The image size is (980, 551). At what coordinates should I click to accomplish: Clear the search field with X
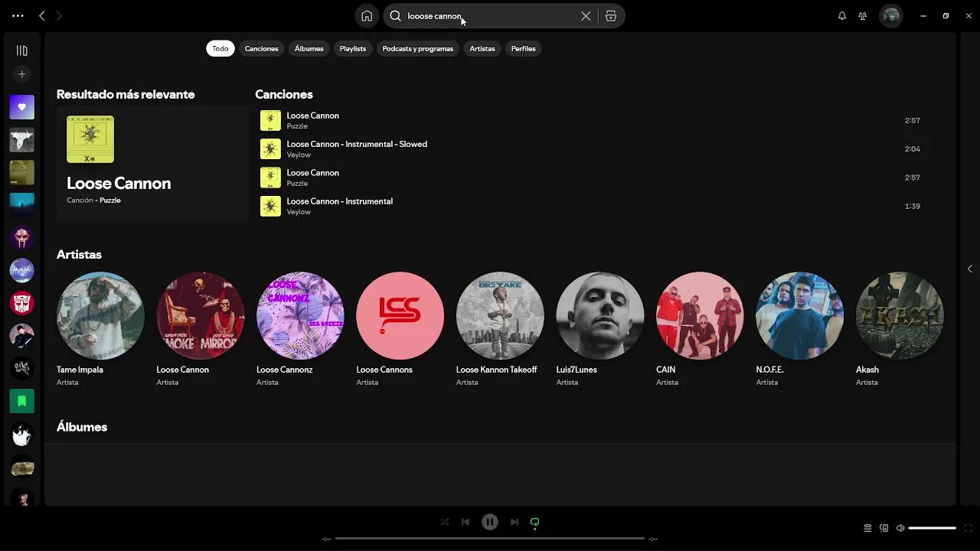click(x=586, y=16)
